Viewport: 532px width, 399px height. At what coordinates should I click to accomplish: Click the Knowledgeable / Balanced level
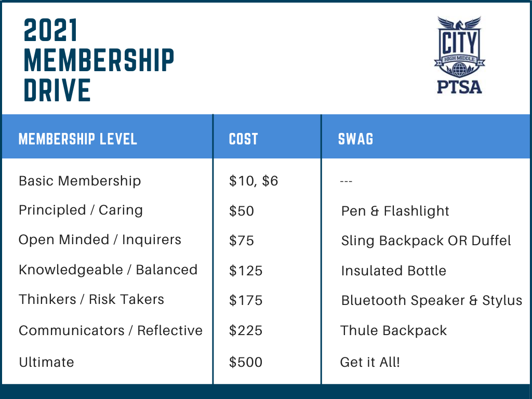pos(108,270)
